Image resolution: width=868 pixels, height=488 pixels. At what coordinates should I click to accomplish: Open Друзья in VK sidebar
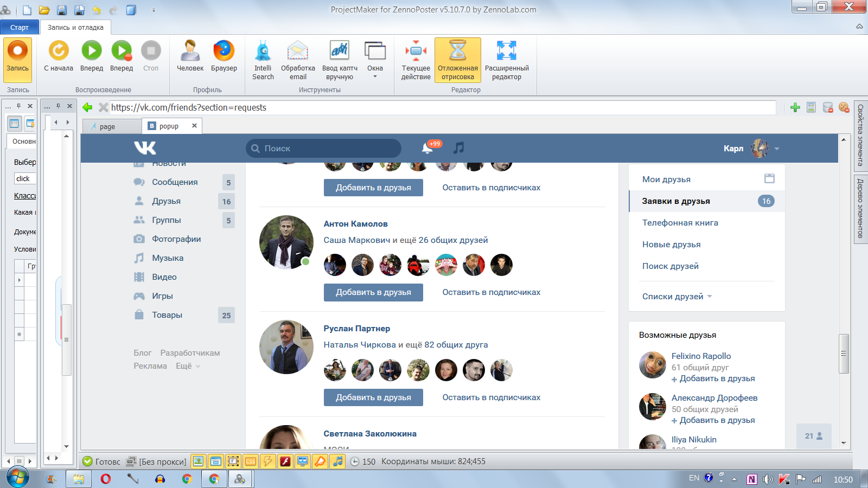point(166,201)
